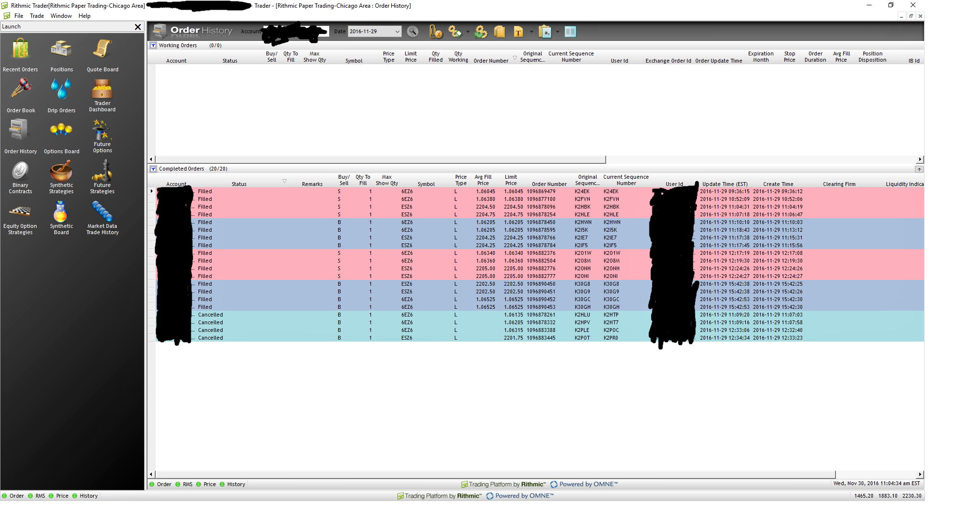Launch Market Data Trade History
Image resolution: width=980 pixels, height=515 pixels.
[102, 219]
